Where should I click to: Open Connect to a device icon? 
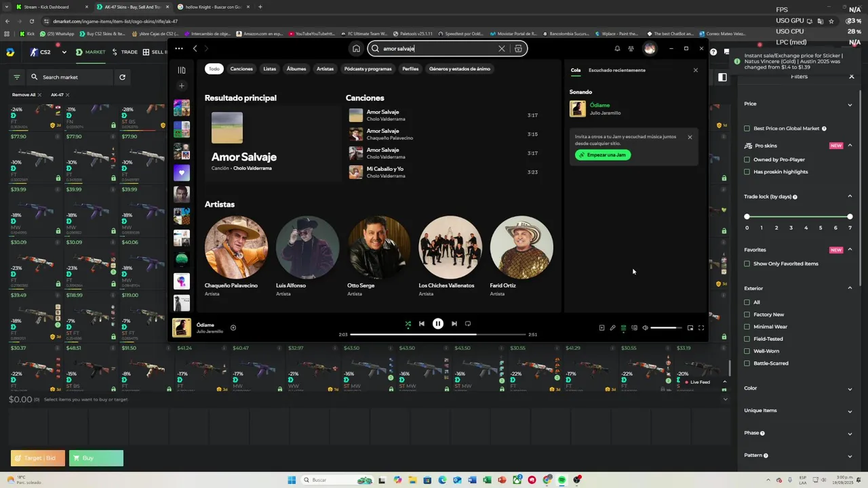[x=634, y=328]
